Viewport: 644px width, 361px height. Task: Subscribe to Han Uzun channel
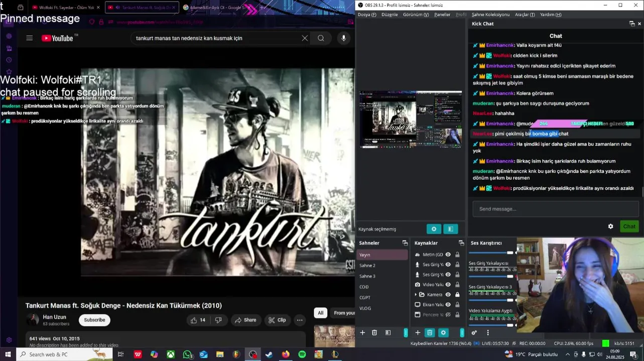(94, 320)
